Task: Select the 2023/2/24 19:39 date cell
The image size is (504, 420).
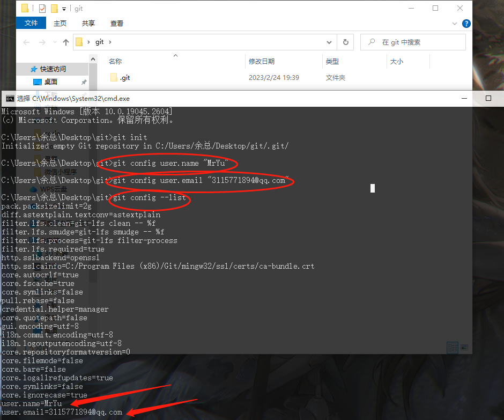Action: (x=273, y=77)
